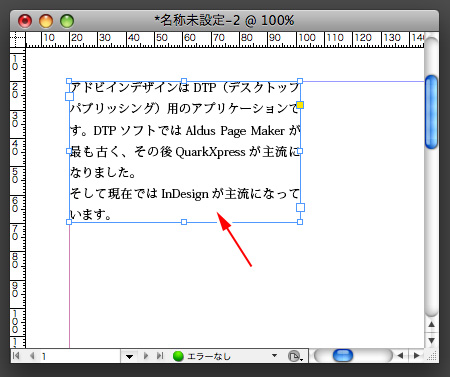The image size is (450, 377).
Task: Click the text frame's in port box
Action: pos(69,97)
